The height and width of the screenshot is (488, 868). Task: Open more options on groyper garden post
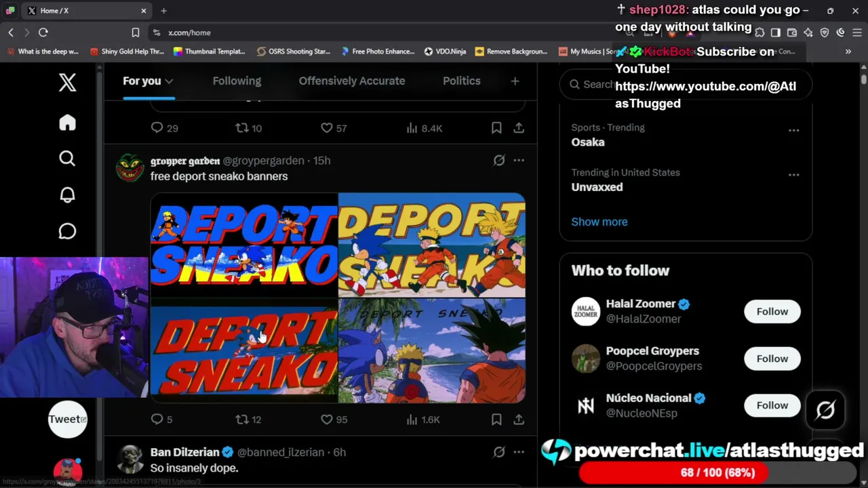point(519,161)
